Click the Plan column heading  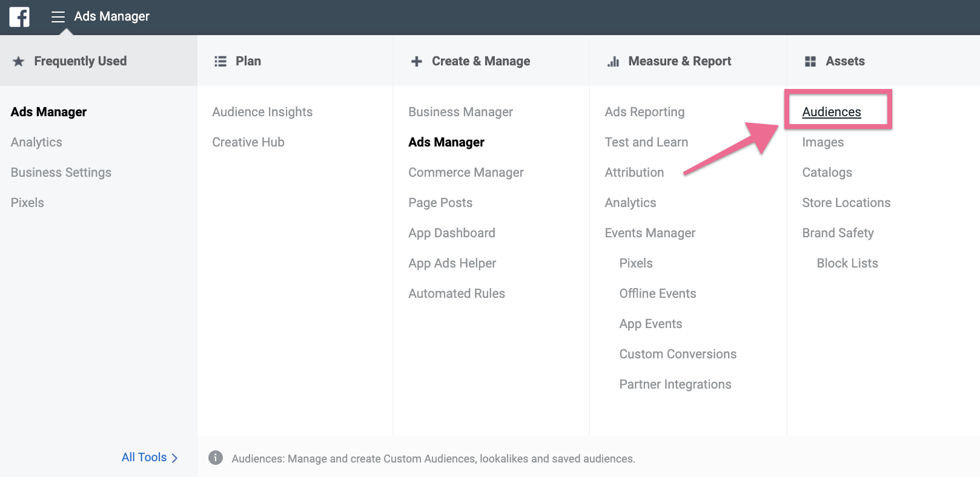point(248,61)
